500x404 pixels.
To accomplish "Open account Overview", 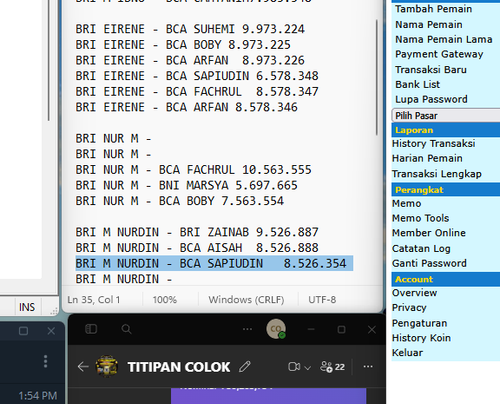I will tap(414, 293).
